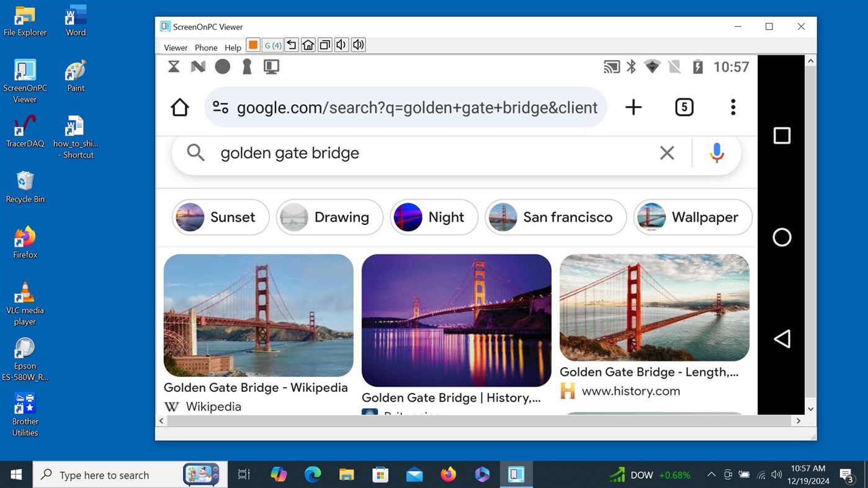Tap the Android back navigation triangle

pyautogui.click(x=781, y=339)
